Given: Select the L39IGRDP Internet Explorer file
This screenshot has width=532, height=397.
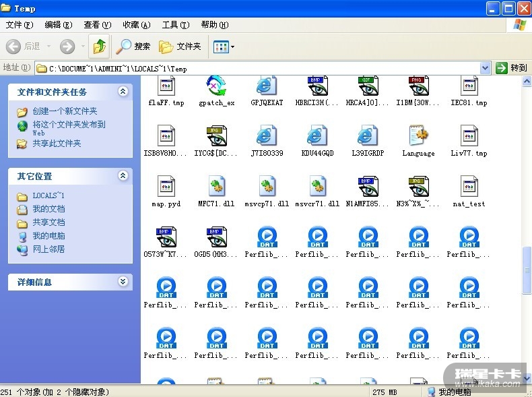Looking at the screenshot, I should pyautogui.click(x=368, y=136).
